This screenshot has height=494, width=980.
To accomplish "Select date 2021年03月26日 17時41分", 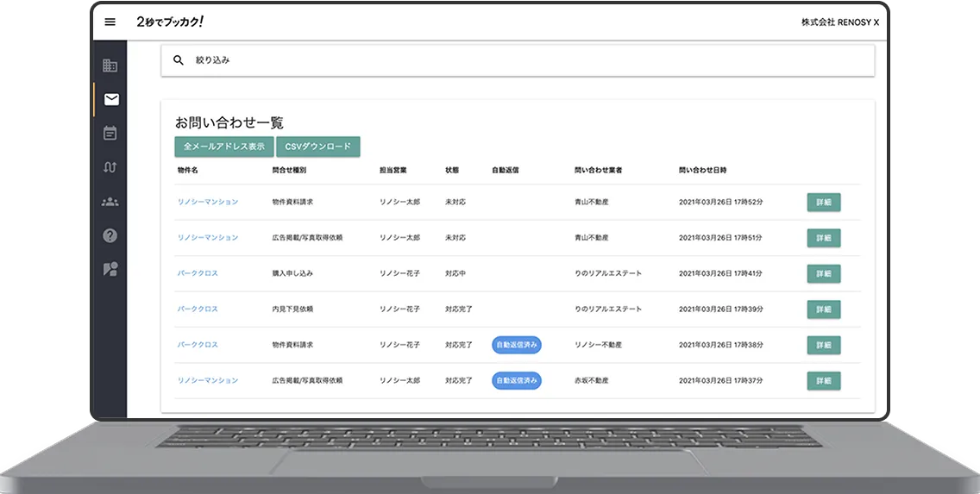I will click(720, 273).
